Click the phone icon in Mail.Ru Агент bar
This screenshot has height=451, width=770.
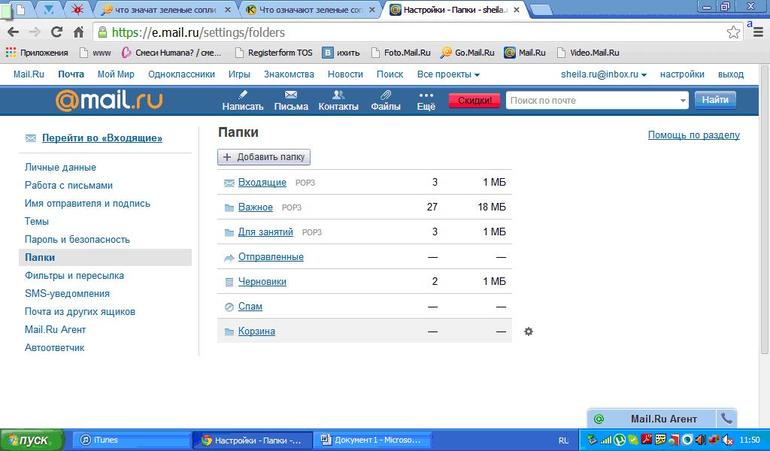(727, 418)
